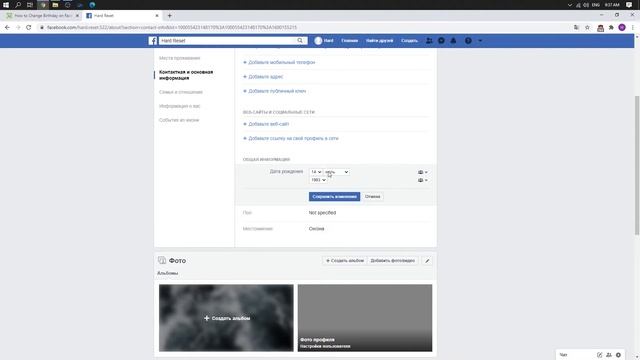This screenshot has width=640, height=360.
Task: Click the Альбомы label
Action: pyautogui.click(x=167, y=273)
